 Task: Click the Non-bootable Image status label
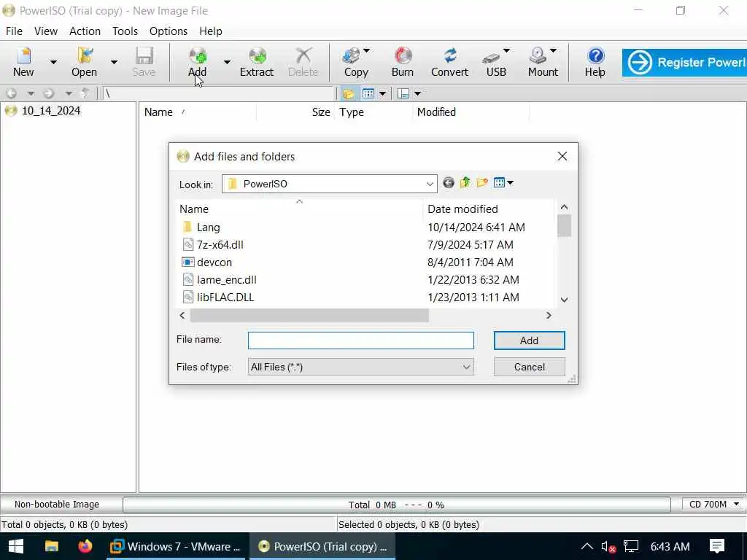tap(57, 505)
